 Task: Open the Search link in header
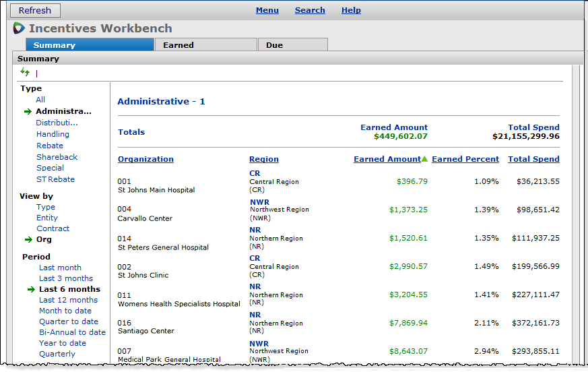point(310,10)
